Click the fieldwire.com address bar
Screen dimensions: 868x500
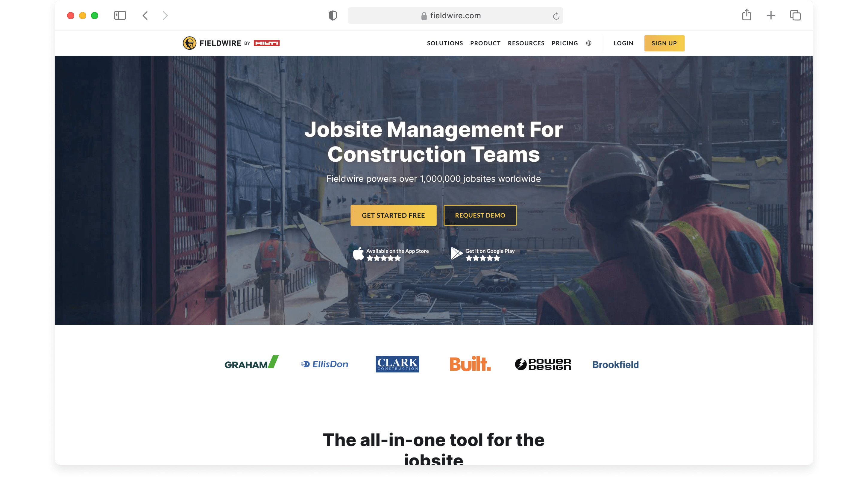point(455,16)
